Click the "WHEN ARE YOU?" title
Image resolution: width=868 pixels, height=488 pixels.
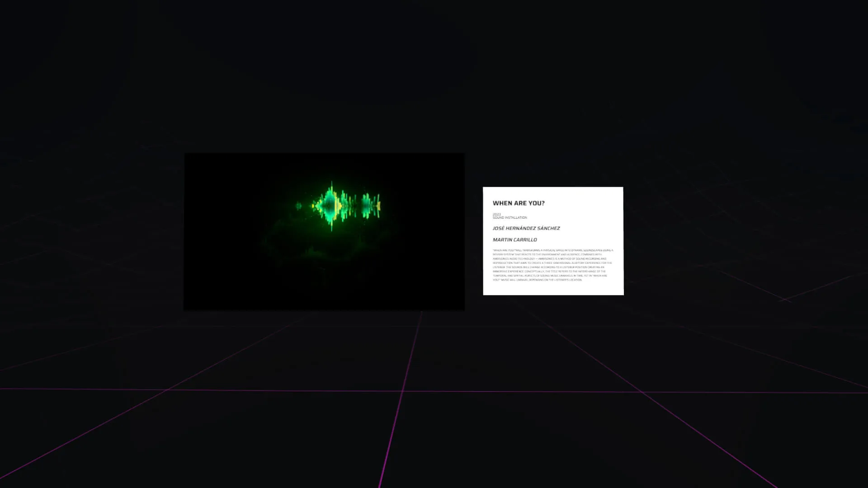point(519,203)
